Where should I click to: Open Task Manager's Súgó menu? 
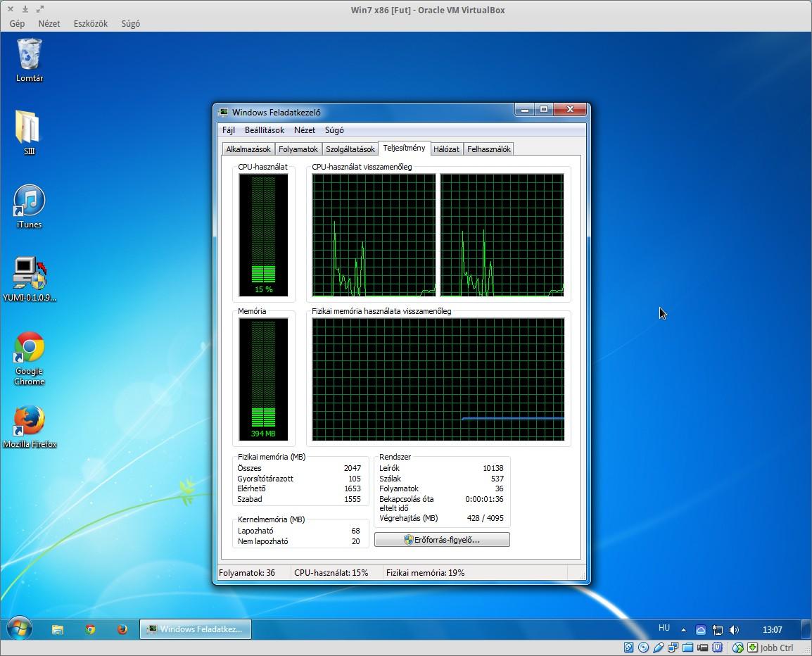coord(334,130)
